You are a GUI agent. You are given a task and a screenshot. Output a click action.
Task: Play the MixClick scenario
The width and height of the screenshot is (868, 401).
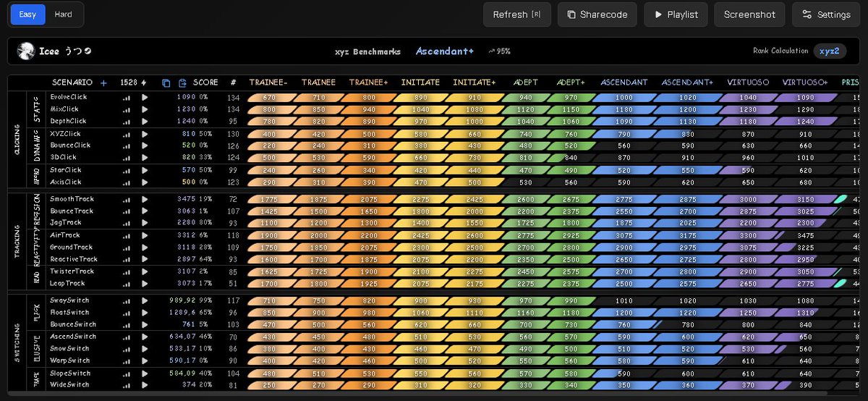(x=145, y=109)
